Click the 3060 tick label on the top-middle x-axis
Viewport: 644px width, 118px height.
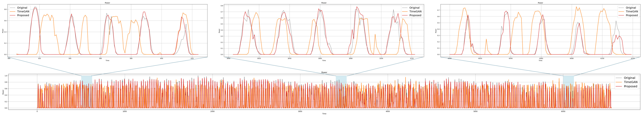coord(320,58)
